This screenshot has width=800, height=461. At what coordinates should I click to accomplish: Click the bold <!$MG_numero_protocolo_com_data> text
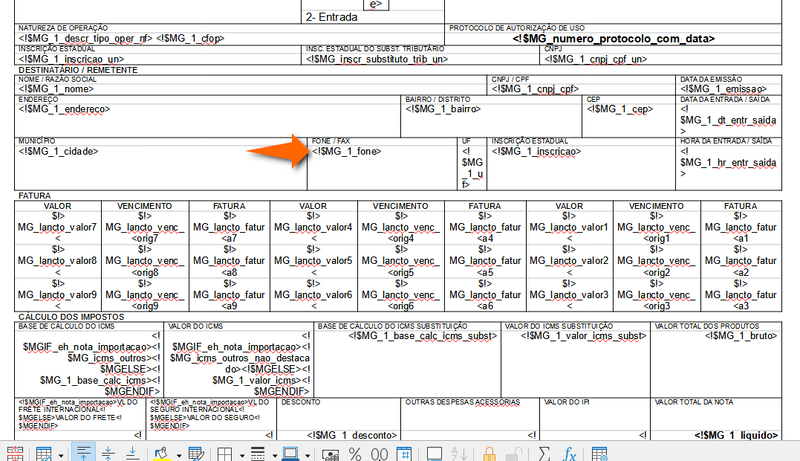[x=614, y=39]
